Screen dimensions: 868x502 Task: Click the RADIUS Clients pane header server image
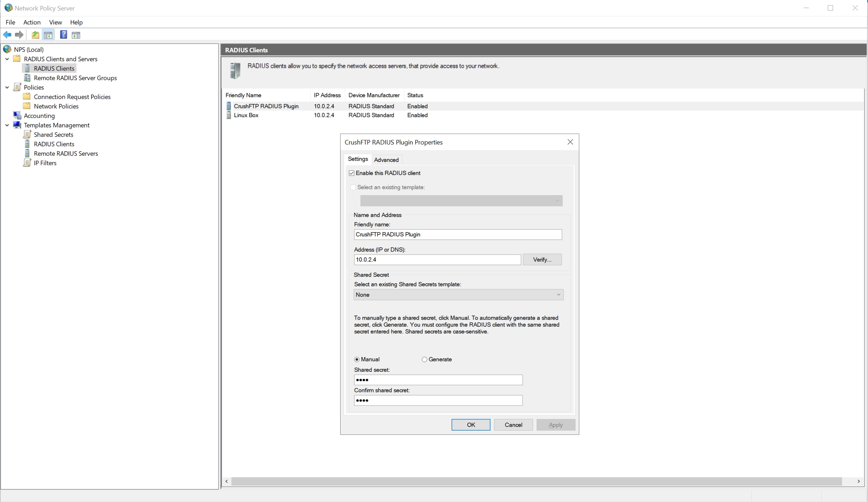click(x=235, y=71)
